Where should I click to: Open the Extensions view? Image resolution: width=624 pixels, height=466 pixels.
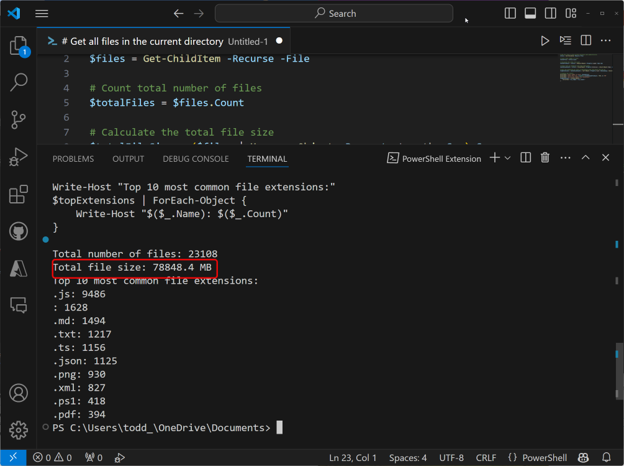pos(18,194)
